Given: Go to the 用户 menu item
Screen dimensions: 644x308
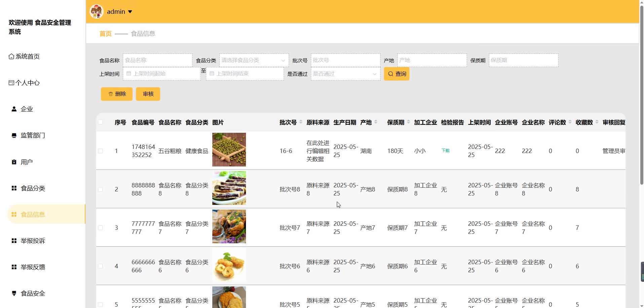Looking at the screenshot, I should (27, 162).
